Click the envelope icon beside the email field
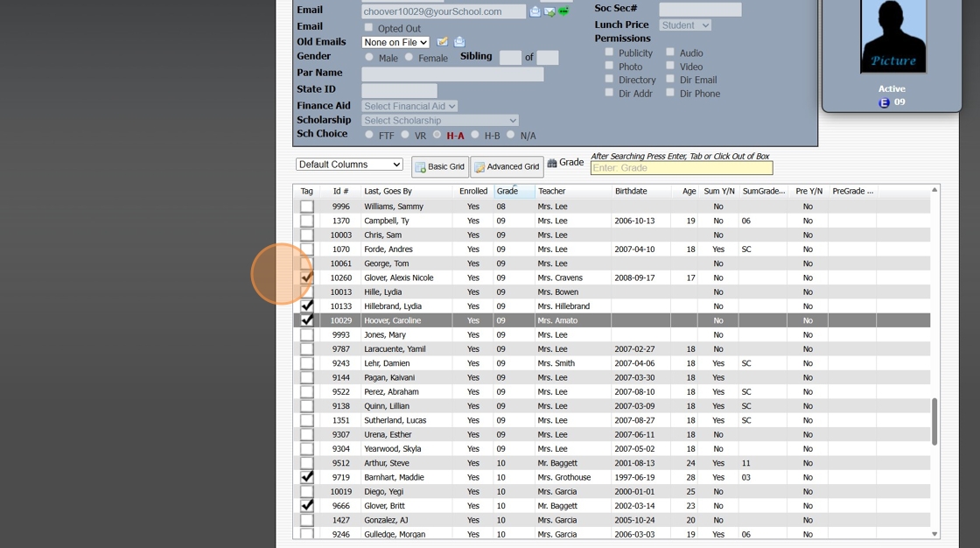This screenshot has height=548, width=980. point(535,11)
